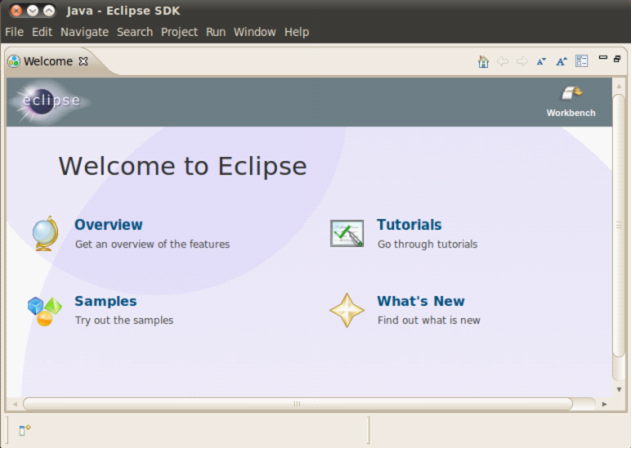The height and width of the screenshot is (449, 632).
Task: Open the Project menu
Action: click(179, 32)
